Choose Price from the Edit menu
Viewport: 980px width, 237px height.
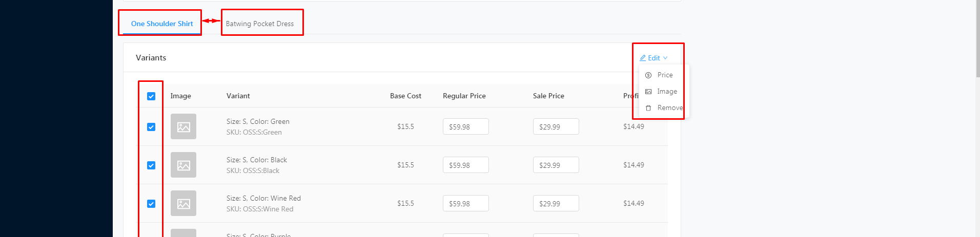665,75
